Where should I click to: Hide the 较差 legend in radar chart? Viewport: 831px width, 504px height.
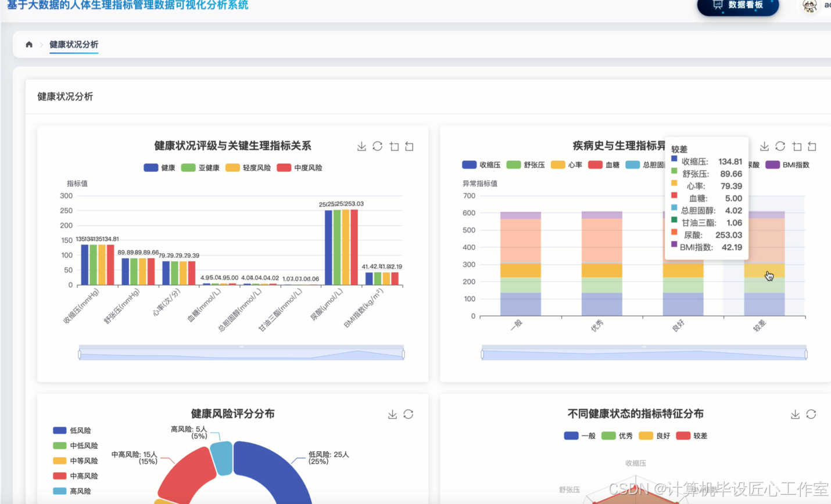pyautogui.click(x=692, y=436)
